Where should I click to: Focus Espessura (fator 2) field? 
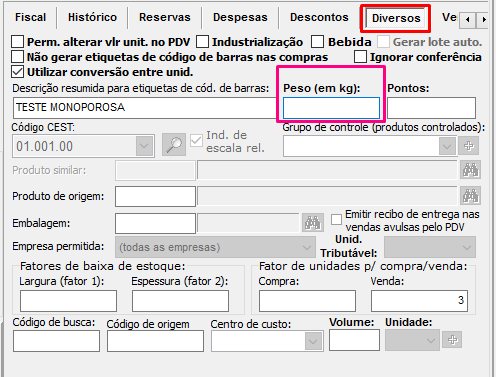(x=180, y=301)
